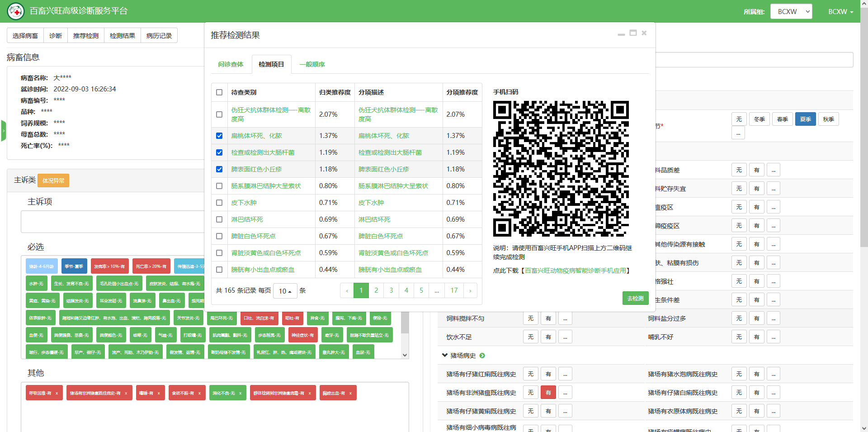Viewport: 868px width, 432px height.
Task: Go to page 2 of results
Action: pyautogui.click(x=376, y=290)
